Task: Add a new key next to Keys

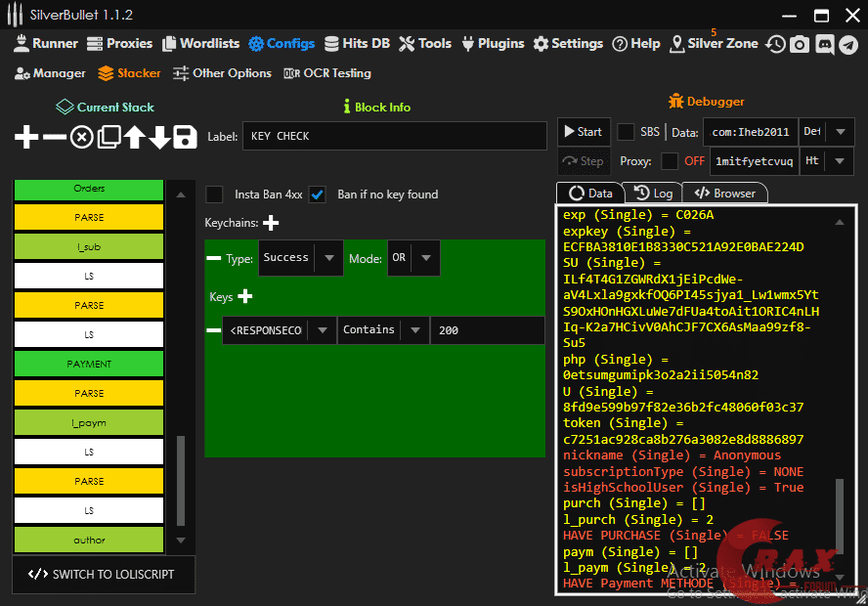Action: [x=245, y=296]
